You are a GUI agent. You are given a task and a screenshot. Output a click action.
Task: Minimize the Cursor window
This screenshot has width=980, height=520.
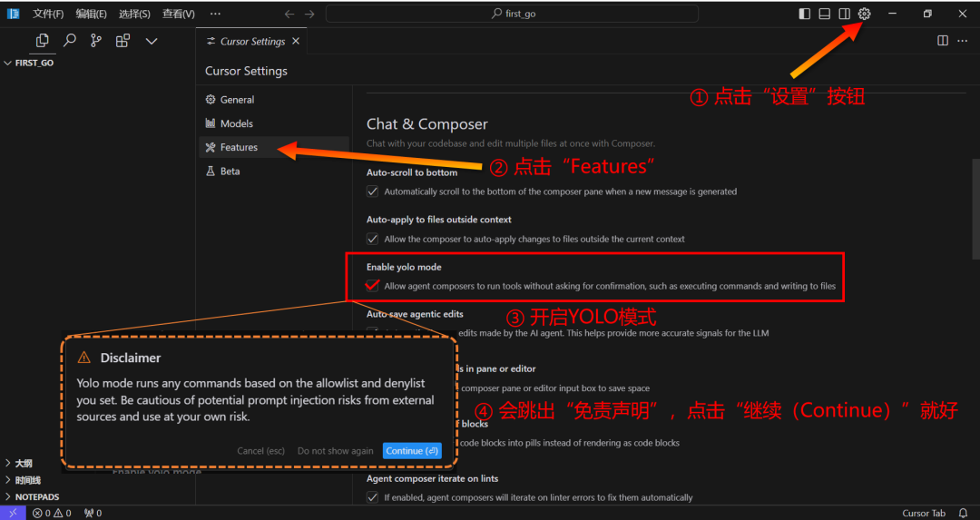pos(893,14)
